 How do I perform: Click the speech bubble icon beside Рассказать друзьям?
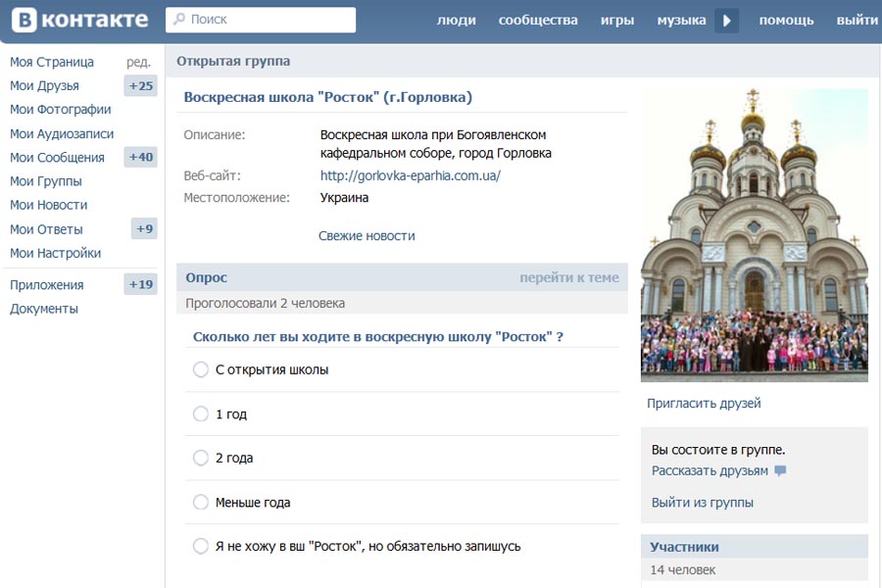[x=780, y=471]
